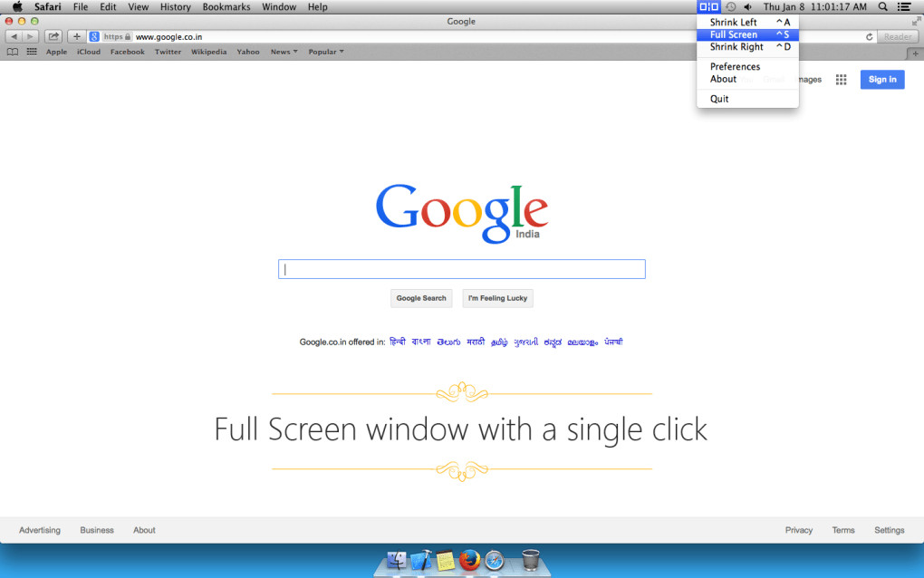Screen dimensions: 924x578
Task: Click I'm Feeling Lucky button
Action: point(498,298)
